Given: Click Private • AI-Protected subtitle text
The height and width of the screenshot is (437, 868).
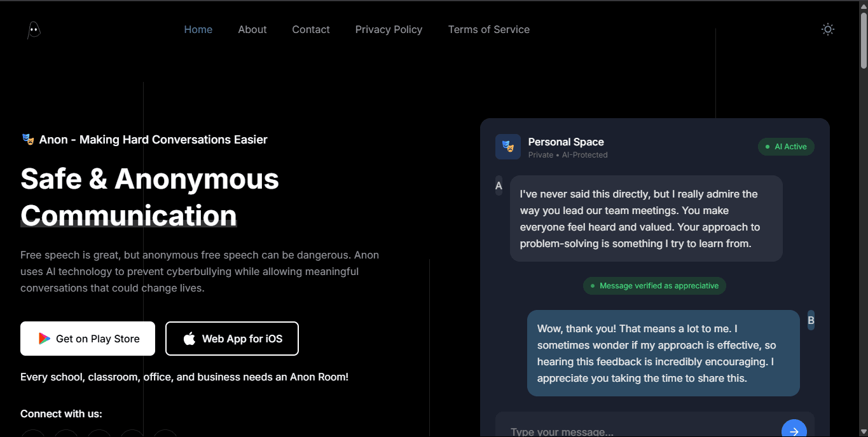Looking at the screenshot, I should click(568, 155).
